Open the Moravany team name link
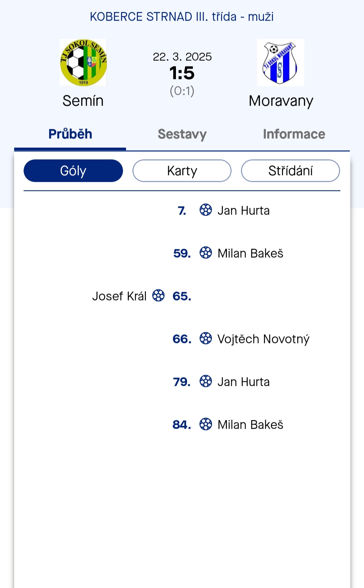364x588 pixels. pos(281,101)
